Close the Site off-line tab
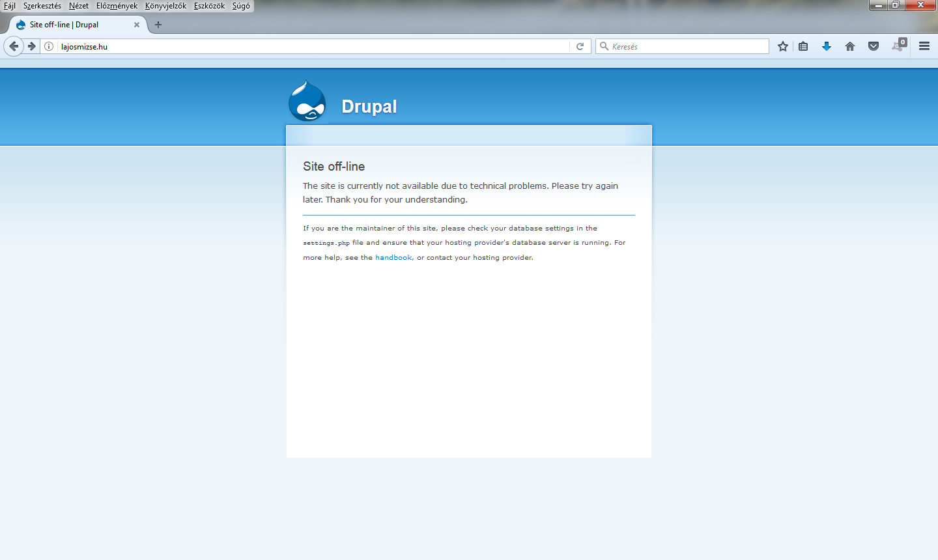Screen dimensions: 938x560 137,25
